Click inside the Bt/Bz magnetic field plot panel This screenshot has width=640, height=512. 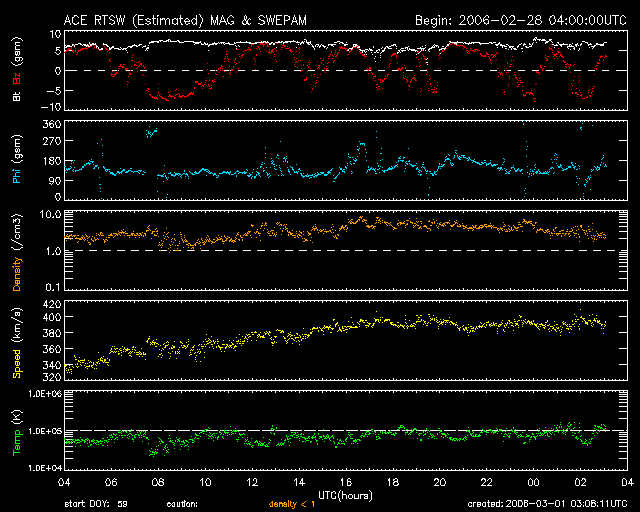click(346, 70)
